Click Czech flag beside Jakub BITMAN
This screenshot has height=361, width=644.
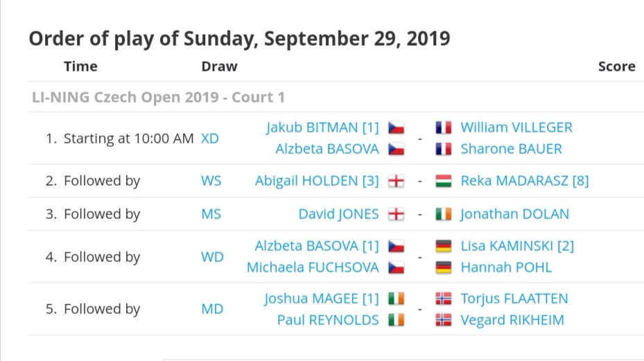396,127
